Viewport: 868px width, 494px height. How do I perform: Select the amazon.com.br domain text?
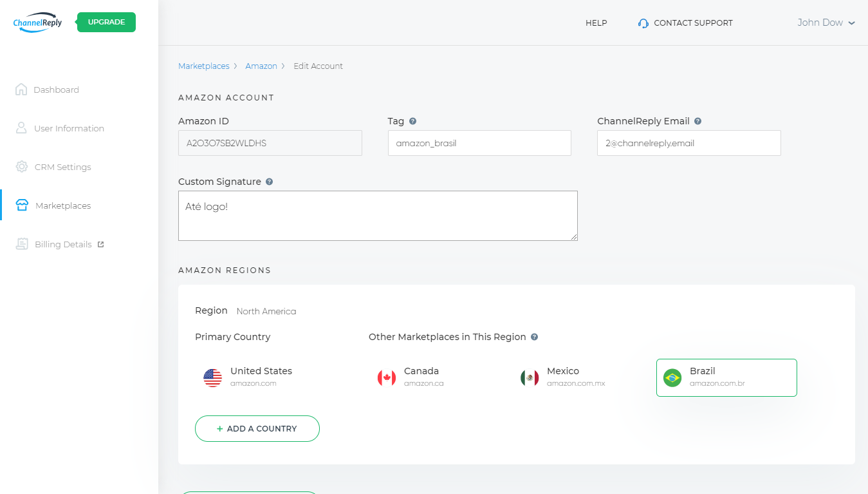click(717, 384)
